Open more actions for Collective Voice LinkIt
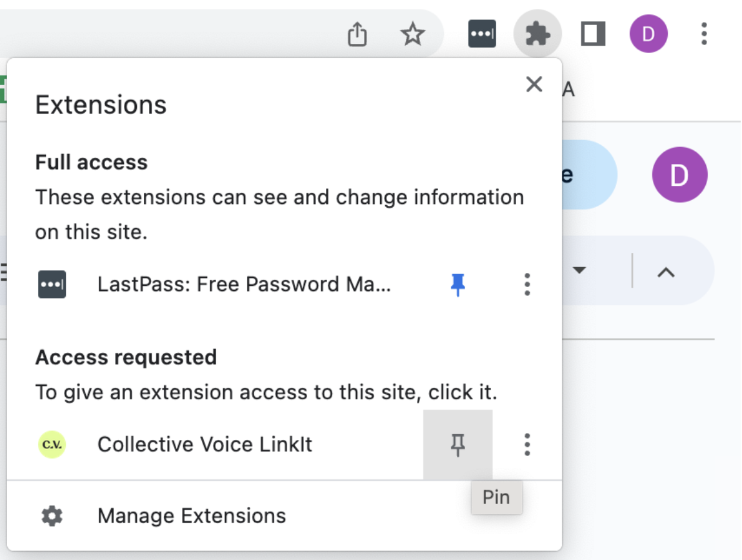Viewport: 742px width, 560px height. (527, 445)
